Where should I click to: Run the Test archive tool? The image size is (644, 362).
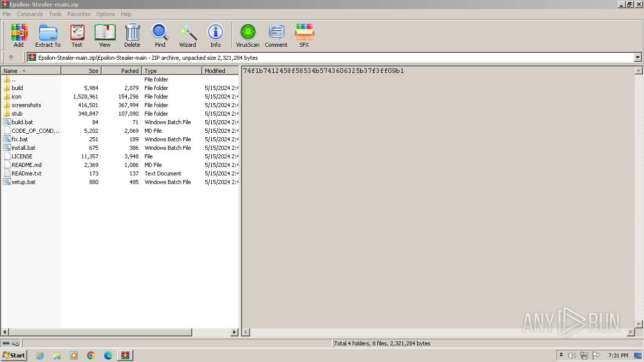pyautogui.click(x=77, y=35)
